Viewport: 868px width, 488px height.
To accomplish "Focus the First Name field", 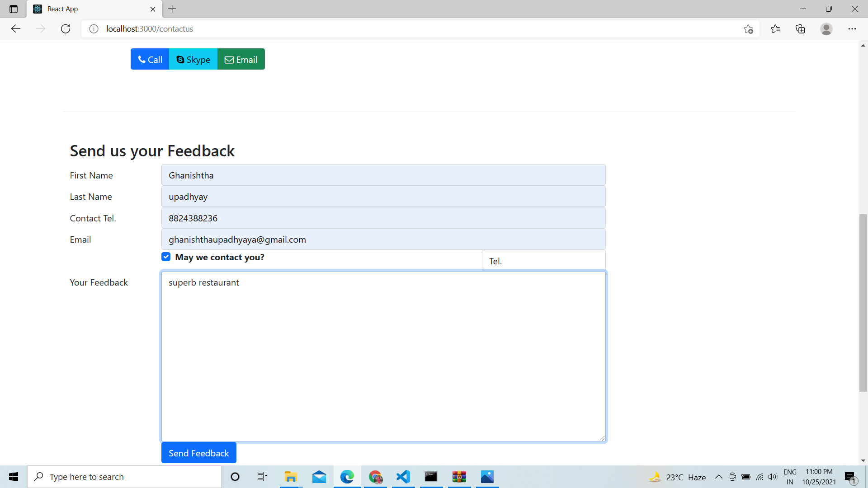I will (x=383, y=175).
